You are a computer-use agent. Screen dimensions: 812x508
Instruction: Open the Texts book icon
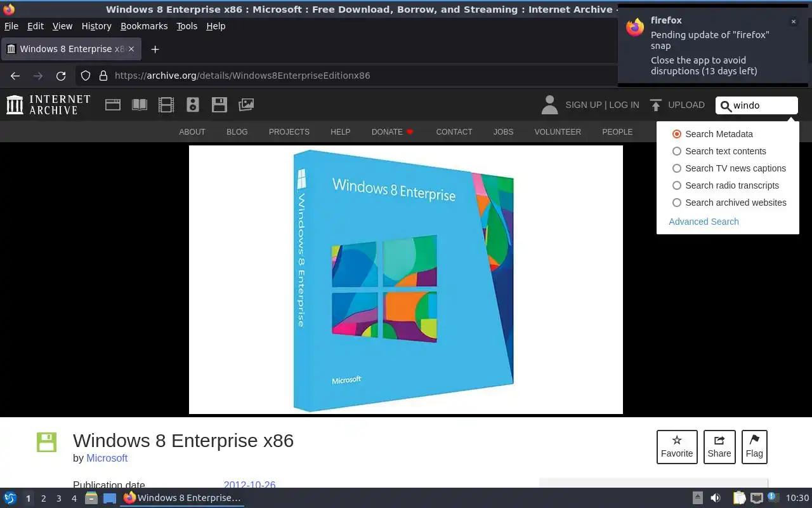tap(140, 105)
